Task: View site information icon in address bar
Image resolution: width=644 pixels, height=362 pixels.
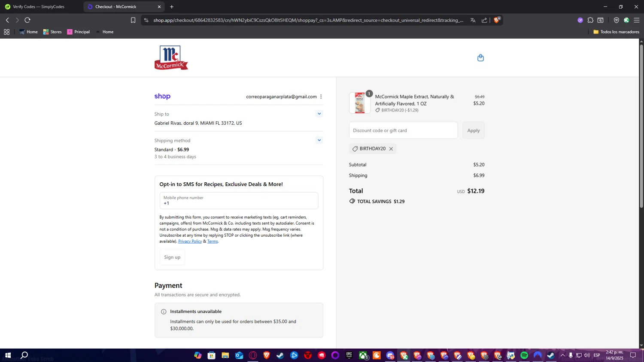Action: coord(146,20)
